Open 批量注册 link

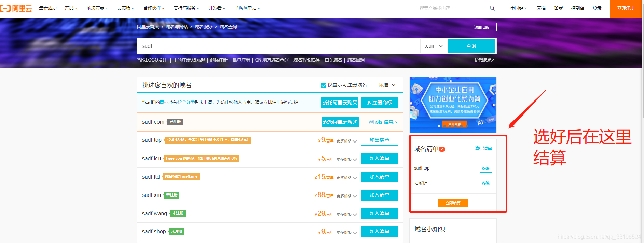point(241,60)
